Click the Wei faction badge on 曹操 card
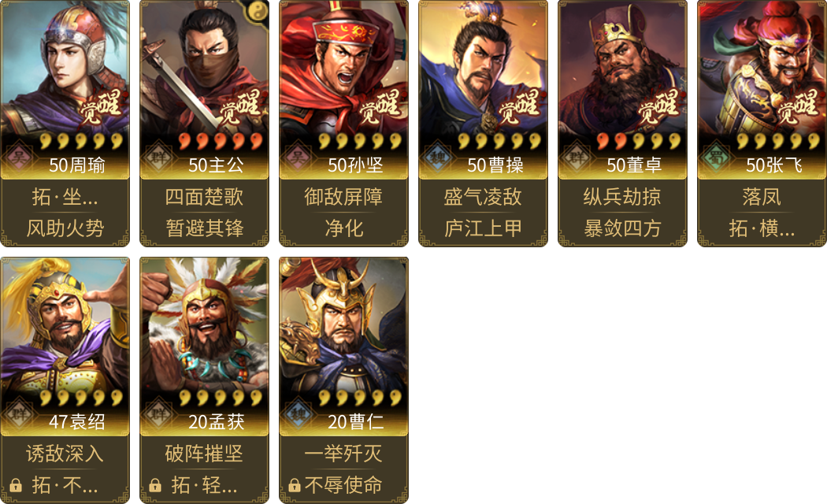Screen dimensions: 827x504 click(436, 157)
